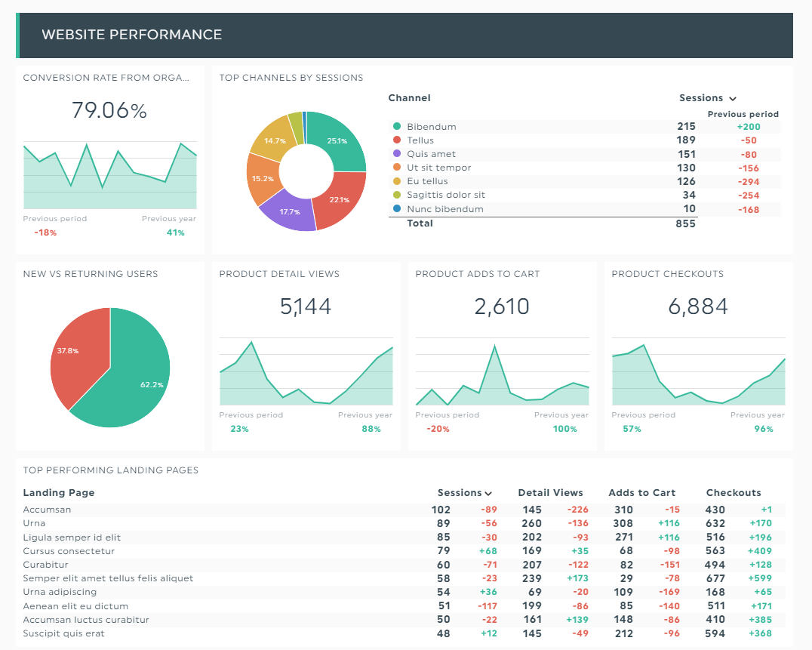Click the Adds to Cart column header
812x650 pixels.
click(641, 492)
